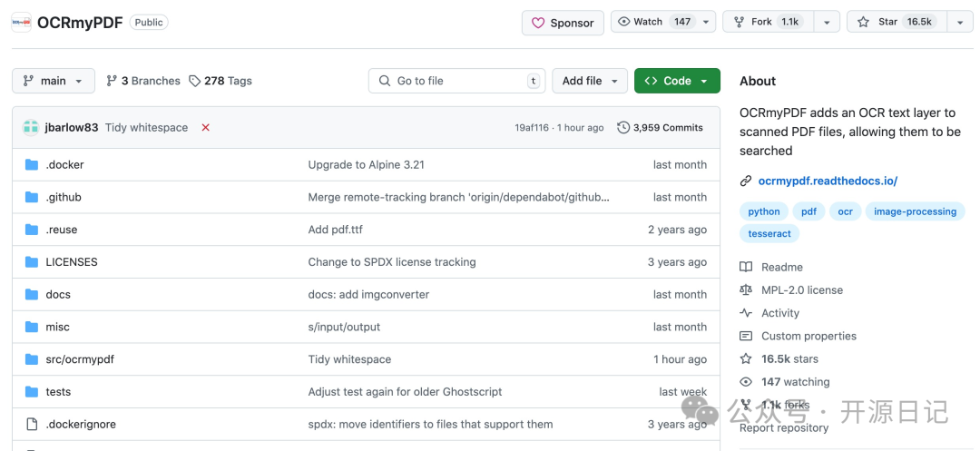The image size is (980, 451).
Task: Open the 3 Branches view
Action: pyautogui.click(x=143, y=81)
